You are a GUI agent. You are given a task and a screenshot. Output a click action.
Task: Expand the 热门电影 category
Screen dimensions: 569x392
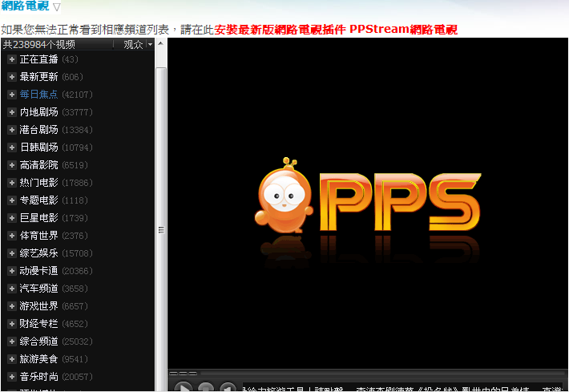click(x=11, y=183)
